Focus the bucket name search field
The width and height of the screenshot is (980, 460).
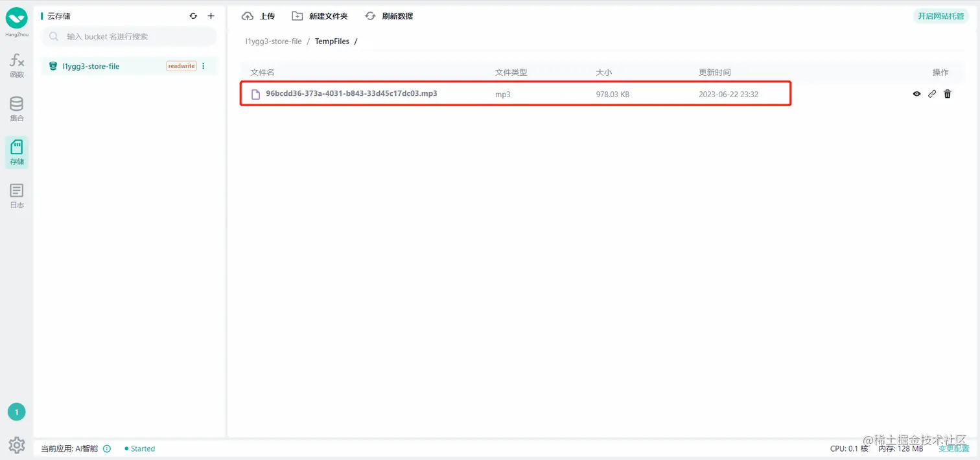tap(129, 37)
